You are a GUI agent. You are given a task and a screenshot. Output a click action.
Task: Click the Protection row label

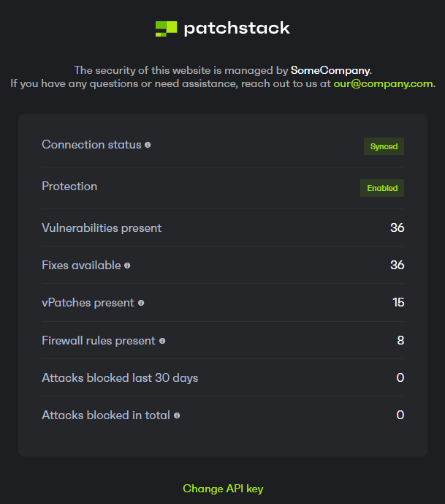click(69, 187)
